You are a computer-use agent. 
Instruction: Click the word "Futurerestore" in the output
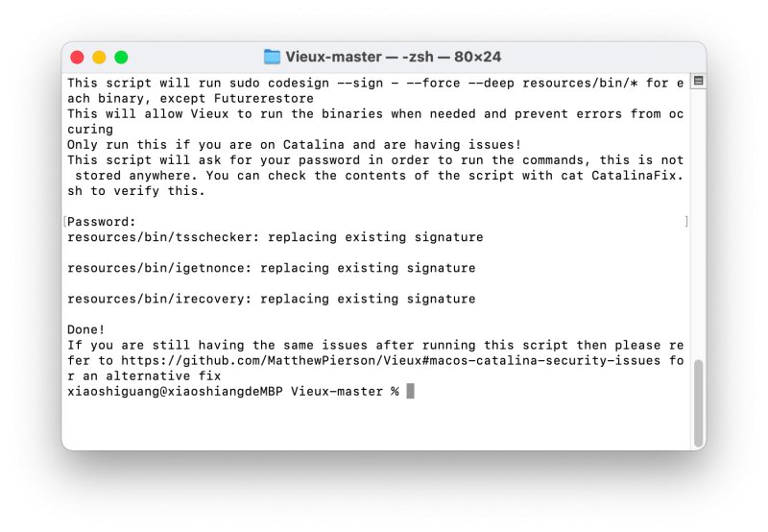pyautogui.click(x=264, y=99)
